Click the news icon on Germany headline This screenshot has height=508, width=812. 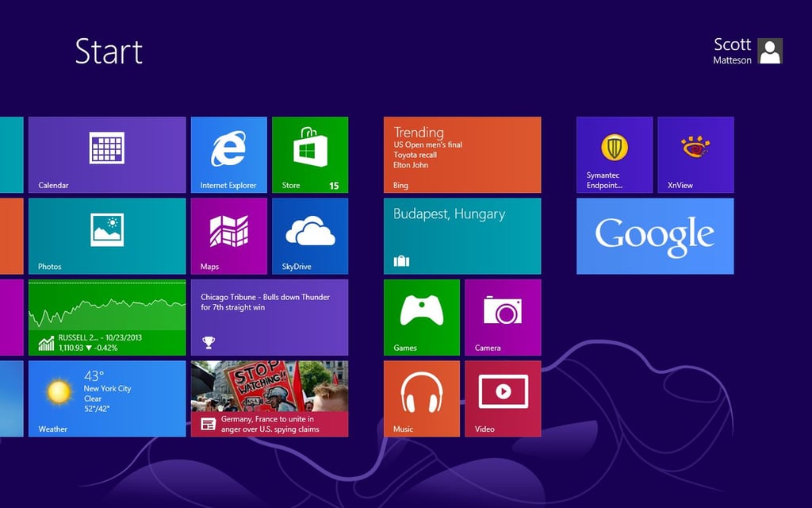pyautogui.click(x=209, y=424)
